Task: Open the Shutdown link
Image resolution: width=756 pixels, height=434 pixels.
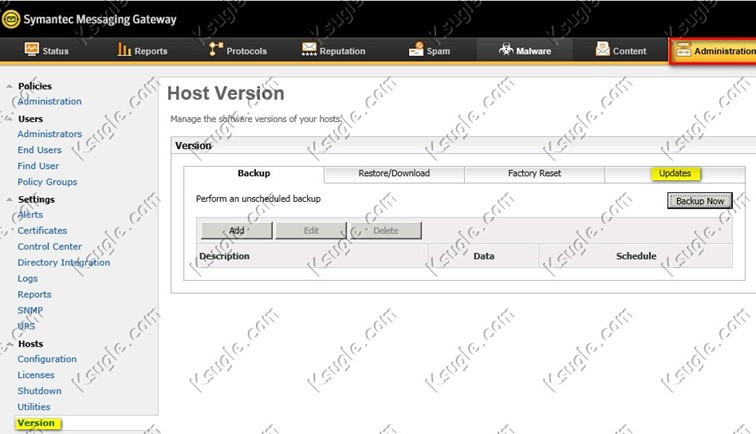Action: coord(40,391)
